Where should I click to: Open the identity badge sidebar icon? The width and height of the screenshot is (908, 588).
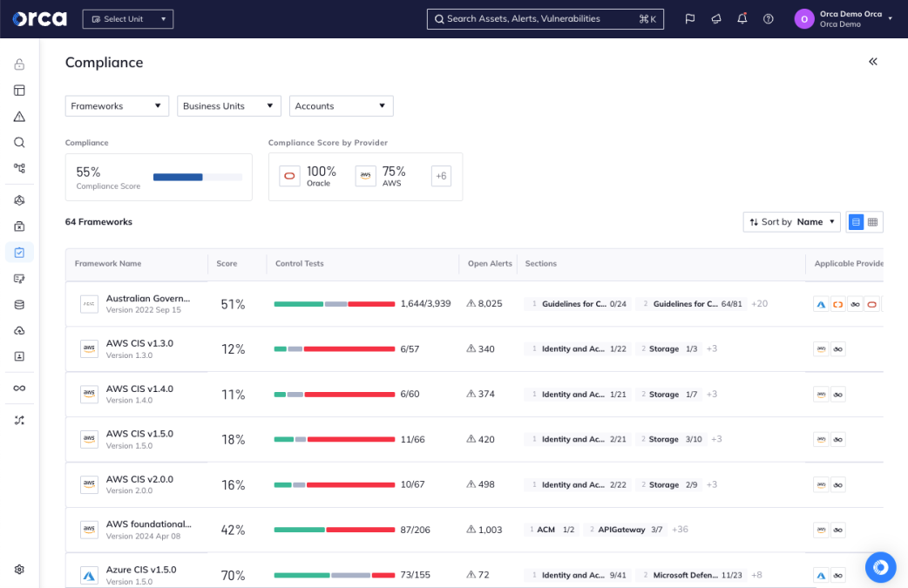(x=19, y=356)
